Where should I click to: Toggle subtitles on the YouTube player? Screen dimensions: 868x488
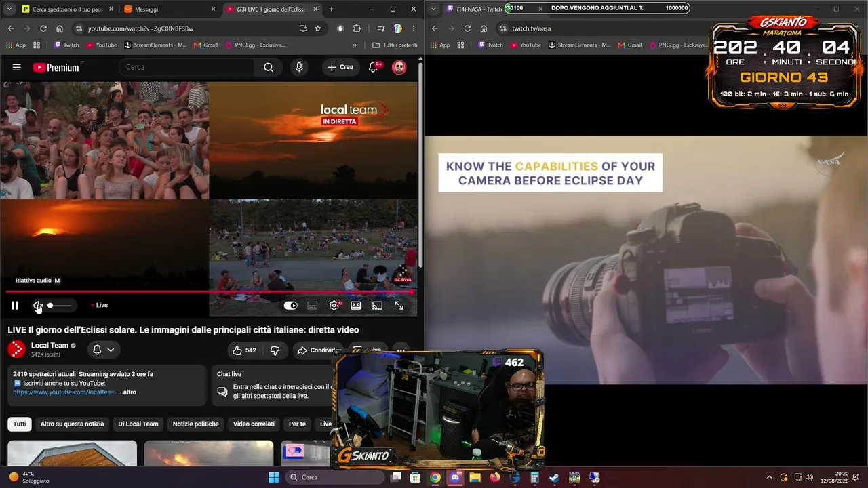point(313,306)
